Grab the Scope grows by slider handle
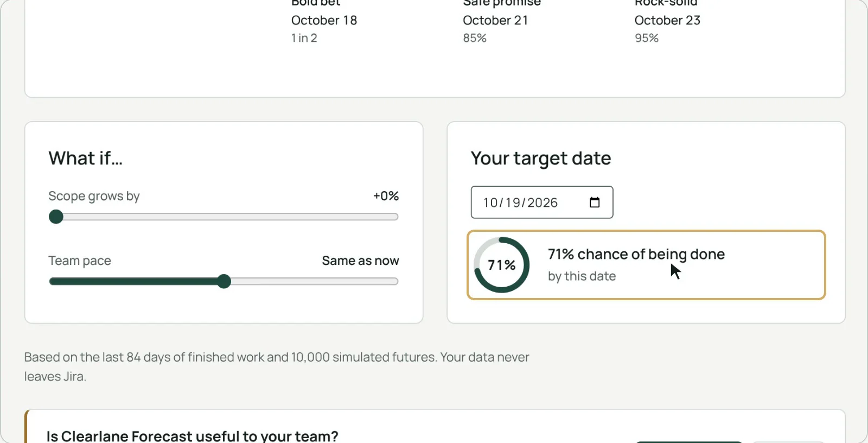Screen dimensions: 868x443 56,217
